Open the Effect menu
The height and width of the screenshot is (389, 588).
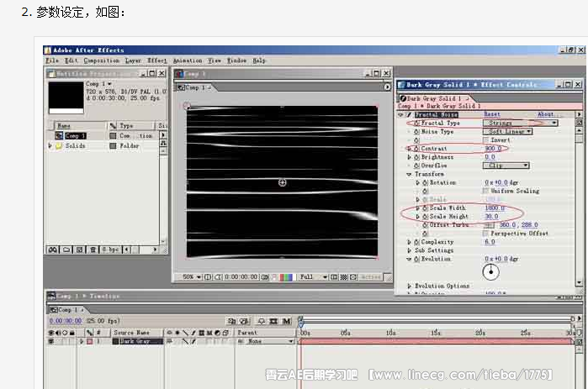pos(157,60)
